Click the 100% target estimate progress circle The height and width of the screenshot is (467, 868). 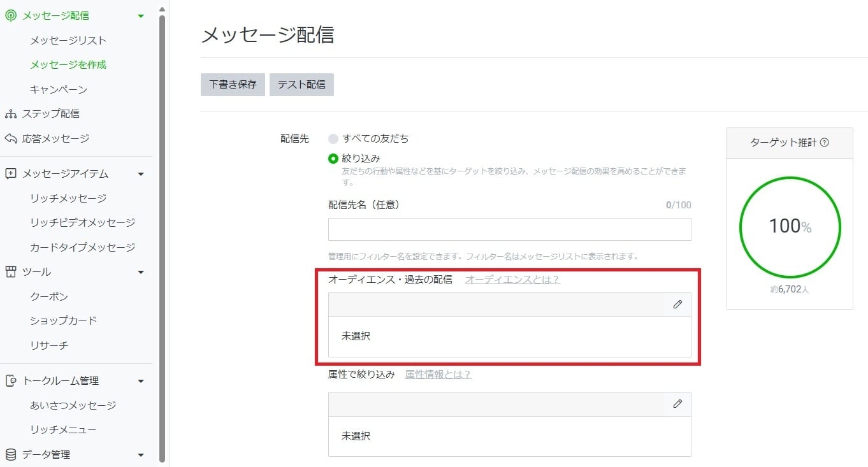tap(790, 227)
